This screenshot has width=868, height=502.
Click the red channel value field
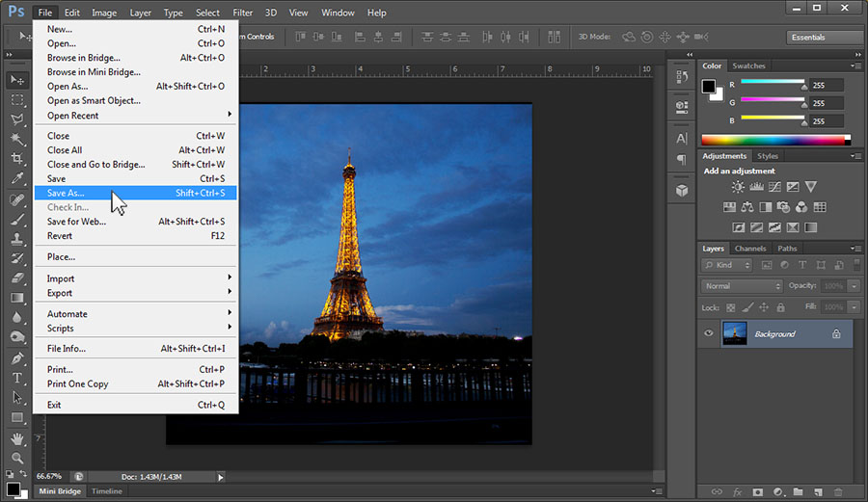pos(826,85)
